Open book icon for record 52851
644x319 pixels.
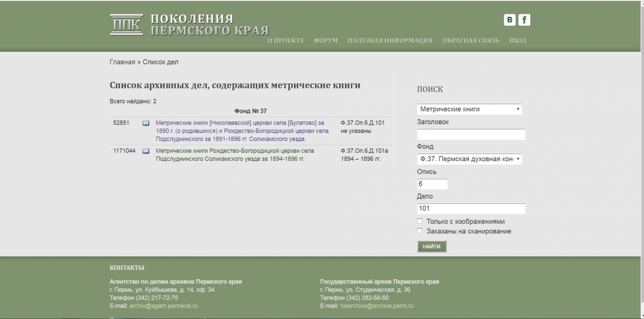click(145, 123)
